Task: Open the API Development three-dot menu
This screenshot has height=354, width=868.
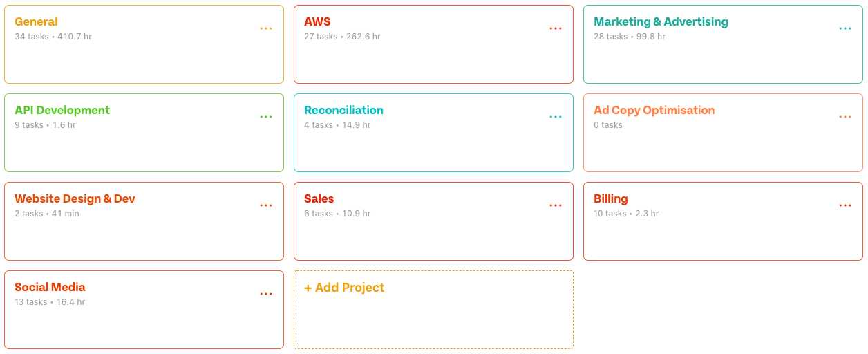Action: tap(266, 117)
